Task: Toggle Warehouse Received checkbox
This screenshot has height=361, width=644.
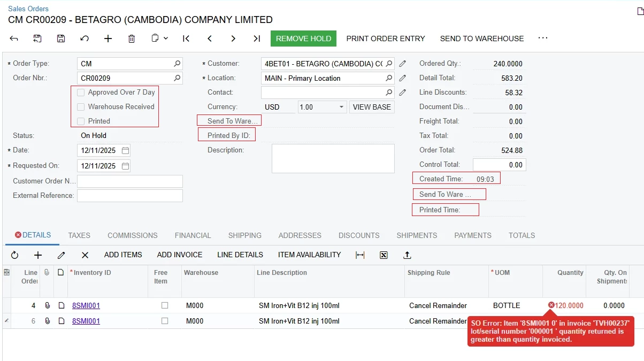Action: 81,107
